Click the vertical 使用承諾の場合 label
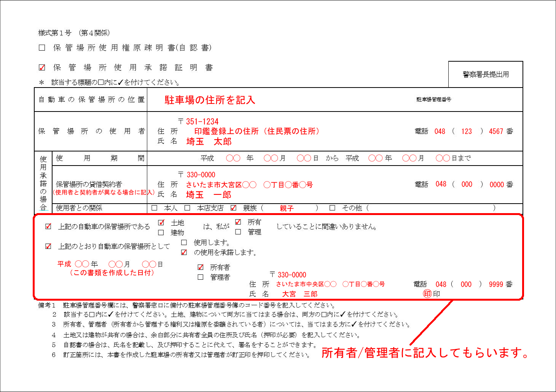This screenshot has width=556, height=392. click(x=43, y=183)
